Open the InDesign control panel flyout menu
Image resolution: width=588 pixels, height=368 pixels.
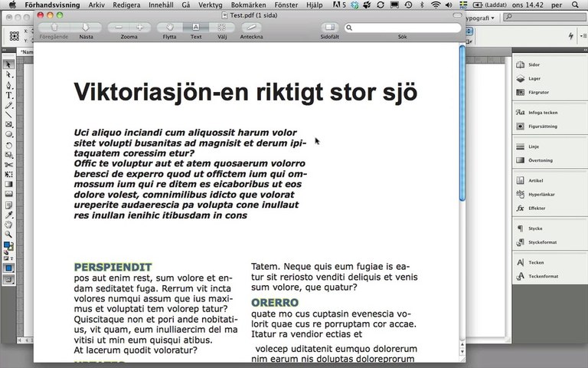coord(583,36)
